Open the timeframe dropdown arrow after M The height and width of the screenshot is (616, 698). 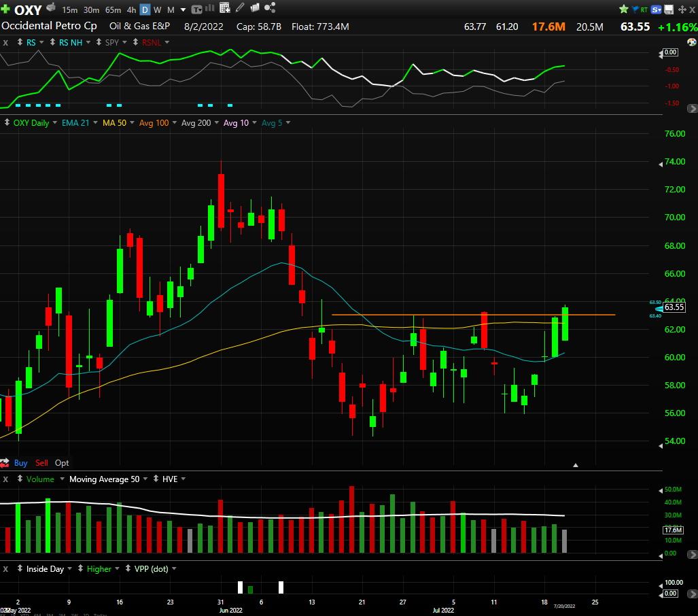coord(183,10)
